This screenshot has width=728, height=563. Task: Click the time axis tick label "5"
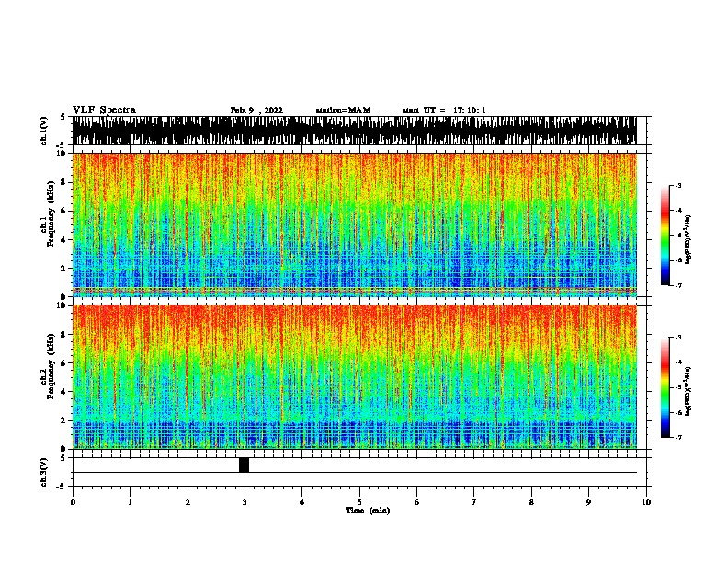(x=359, y=502)
